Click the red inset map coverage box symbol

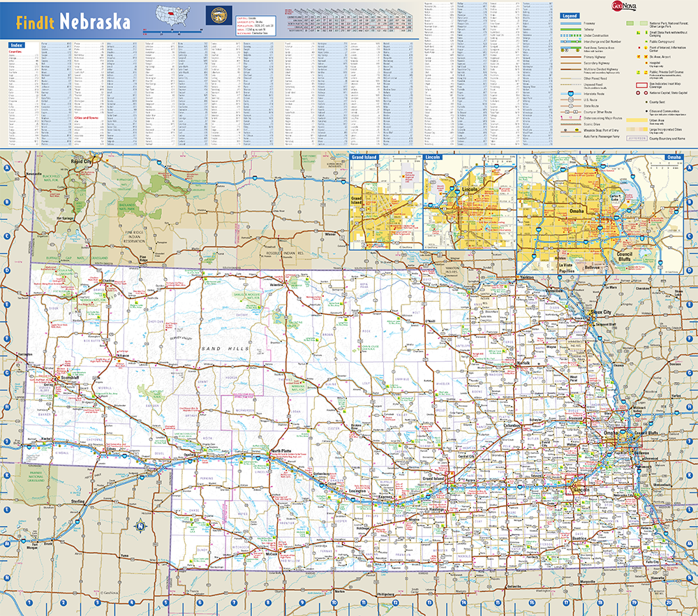point(642,85)
